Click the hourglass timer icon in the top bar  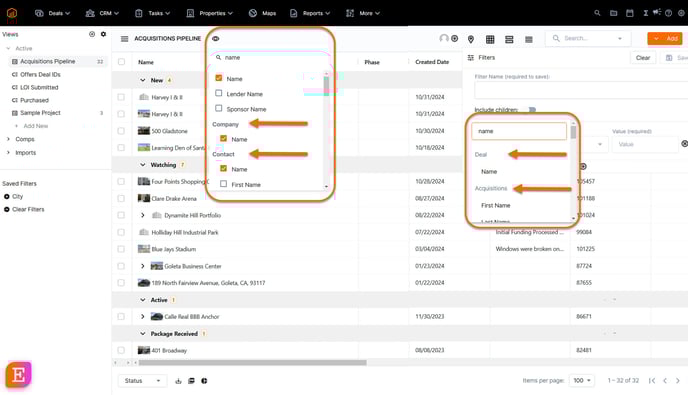(x=645, y=13)
